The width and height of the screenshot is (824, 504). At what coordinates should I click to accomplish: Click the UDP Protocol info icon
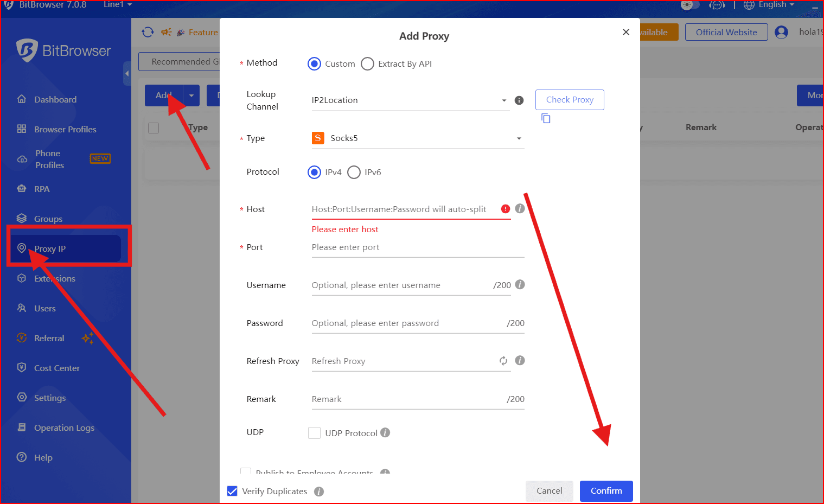click(x=385, y=433)
